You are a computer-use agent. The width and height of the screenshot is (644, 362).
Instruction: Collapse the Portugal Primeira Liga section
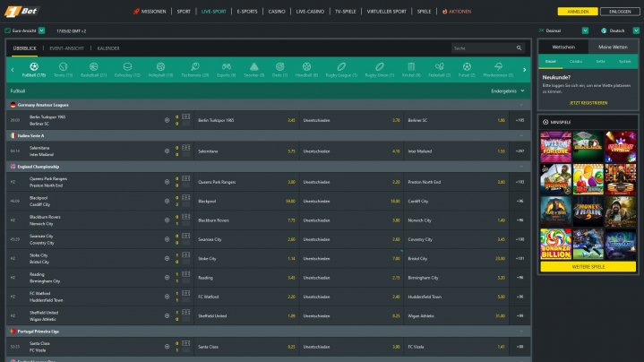tap(521, 332)
